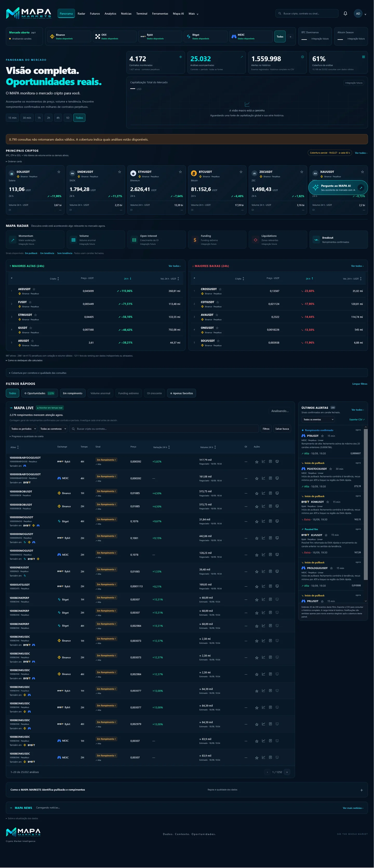Click icon on 4.172 contracts card

point(181,57)
